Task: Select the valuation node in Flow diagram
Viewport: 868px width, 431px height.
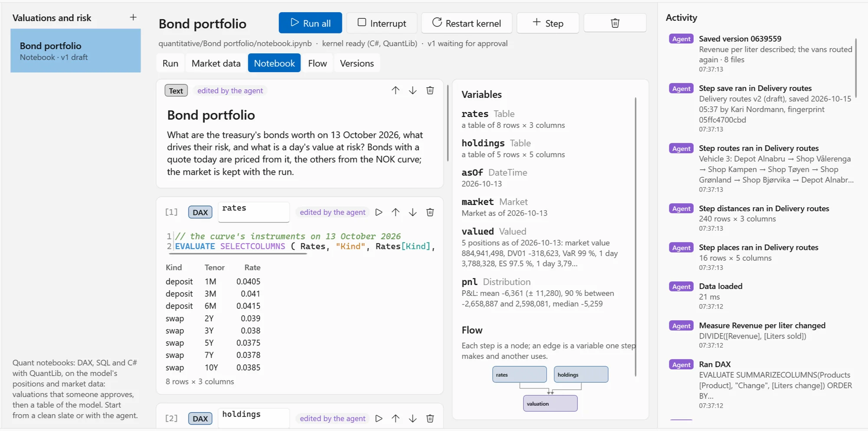Action: pos(550,404)
